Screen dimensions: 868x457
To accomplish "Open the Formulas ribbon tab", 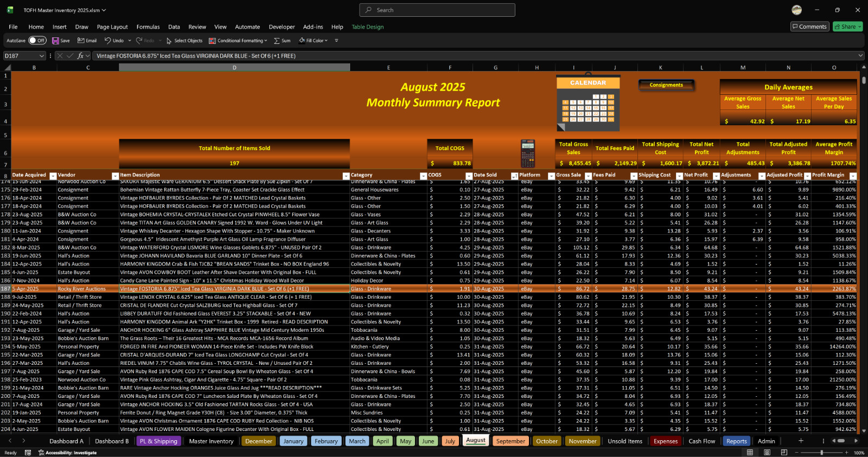I will [x=148, y=27].
